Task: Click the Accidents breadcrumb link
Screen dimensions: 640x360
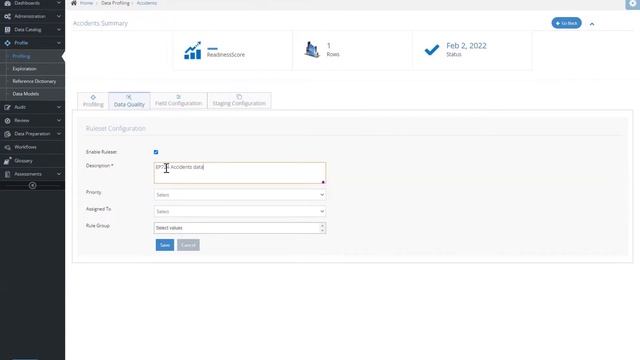Action: click(147, 3)
